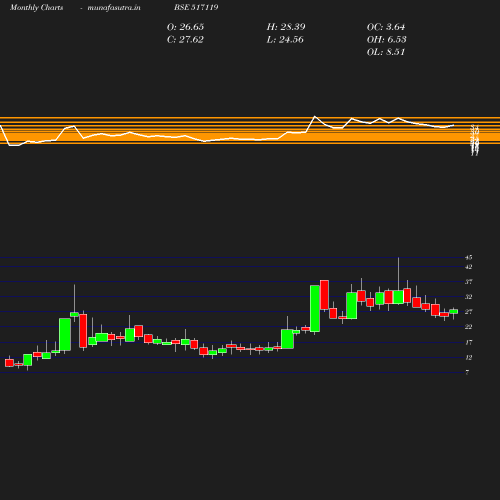Click the 45 price axis label

tap(469, 257)
